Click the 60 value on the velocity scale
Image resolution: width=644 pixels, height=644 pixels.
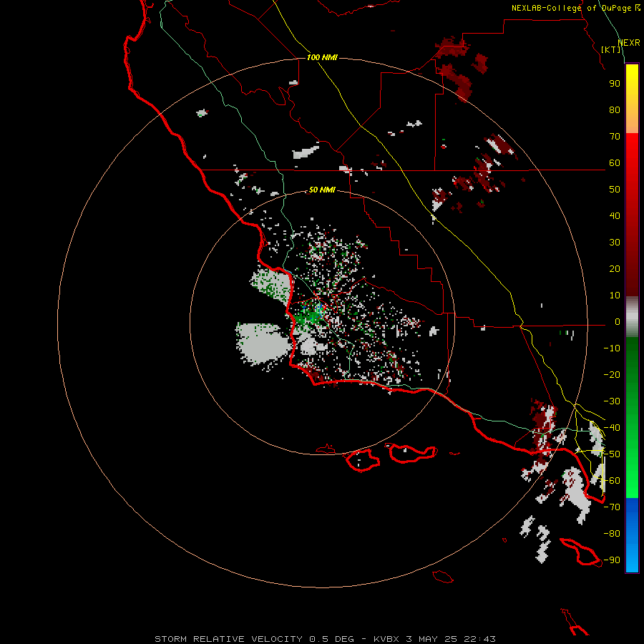615,163
